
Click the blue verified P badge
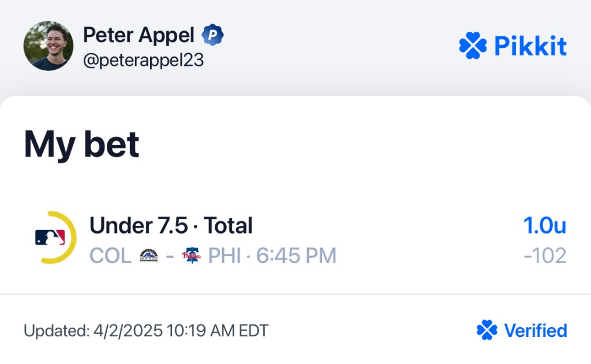coord(212,35)
